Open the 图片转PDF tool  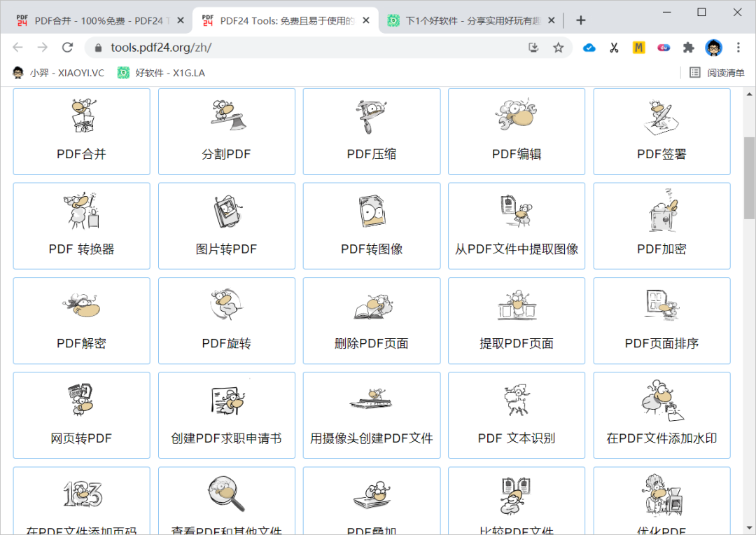(227, 225)
